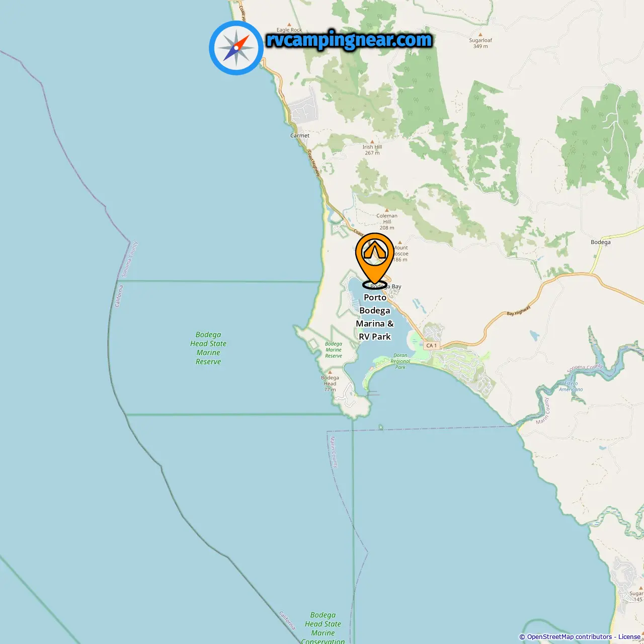The width and height of the screenshot is (644, 644).
Task: Click the blue compass logo icon
Action: coord(236,48)
